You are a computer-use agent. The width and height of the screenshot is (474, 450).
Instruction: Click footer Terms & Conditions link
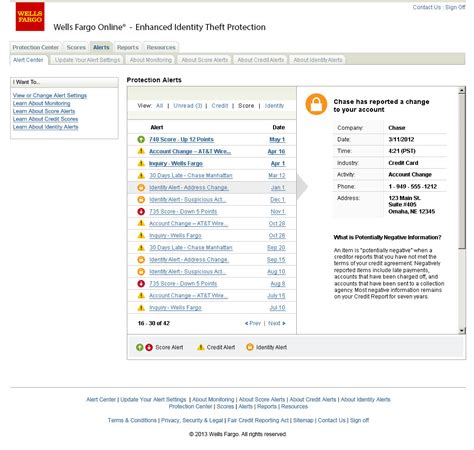click(132, 420)
